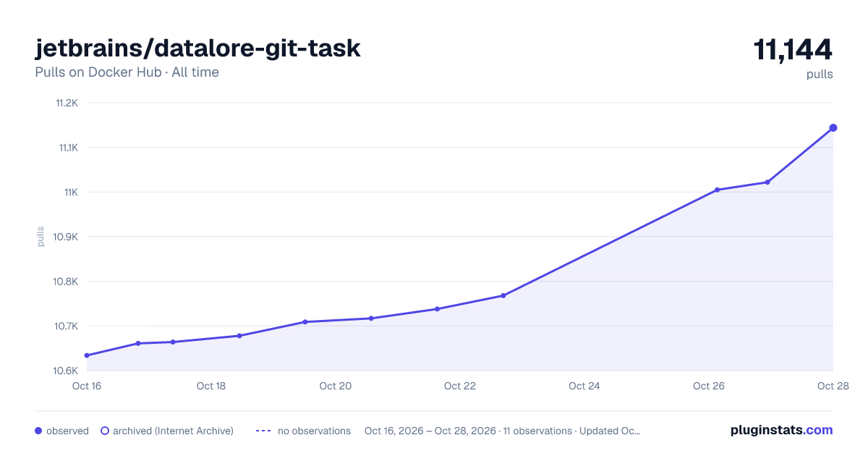This screenshot has height=456, width=868.
Task: Click the date range and 11 observations text
Action: [x=502, y=431]
